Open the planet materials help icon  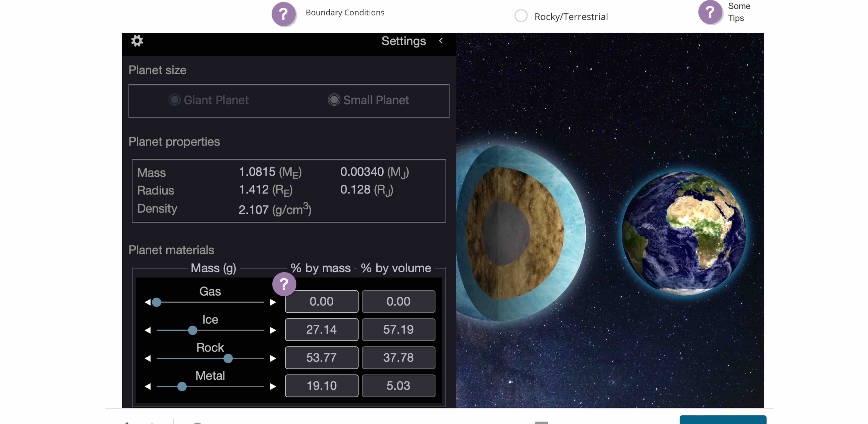(x=284, y=284)
